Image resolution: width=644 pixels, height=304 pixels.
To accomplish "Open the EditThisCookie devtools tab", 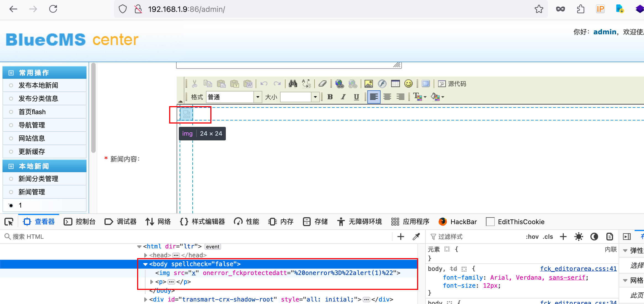I will tap(515, 222).
